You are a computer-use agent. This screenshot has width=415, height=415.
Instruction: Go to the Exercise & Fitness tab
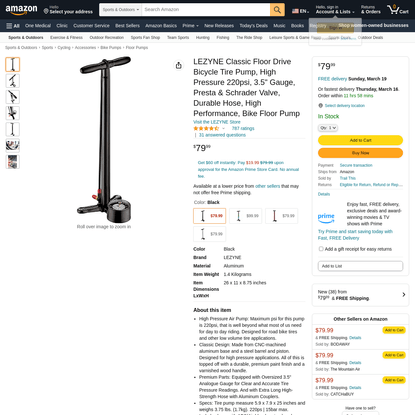[66, 38]
